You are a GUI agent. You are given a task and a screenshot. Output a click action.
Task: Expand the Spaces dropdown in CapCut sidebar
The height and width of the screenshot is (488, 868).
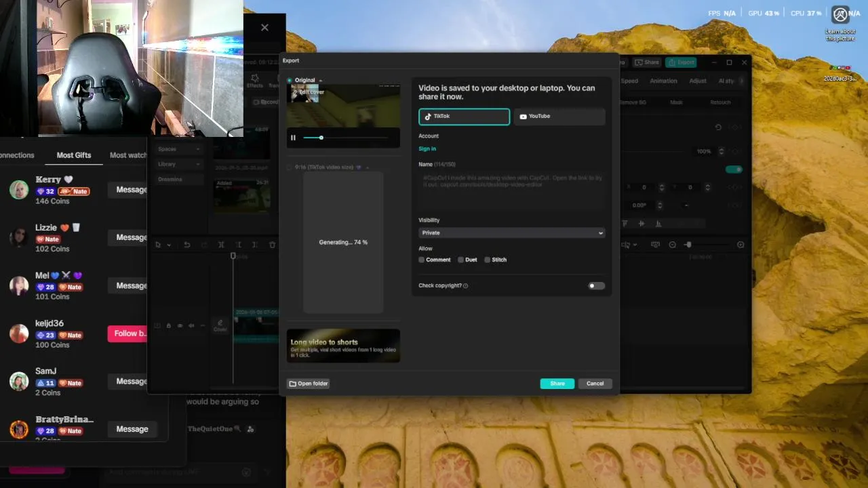(x=179, y=149)
